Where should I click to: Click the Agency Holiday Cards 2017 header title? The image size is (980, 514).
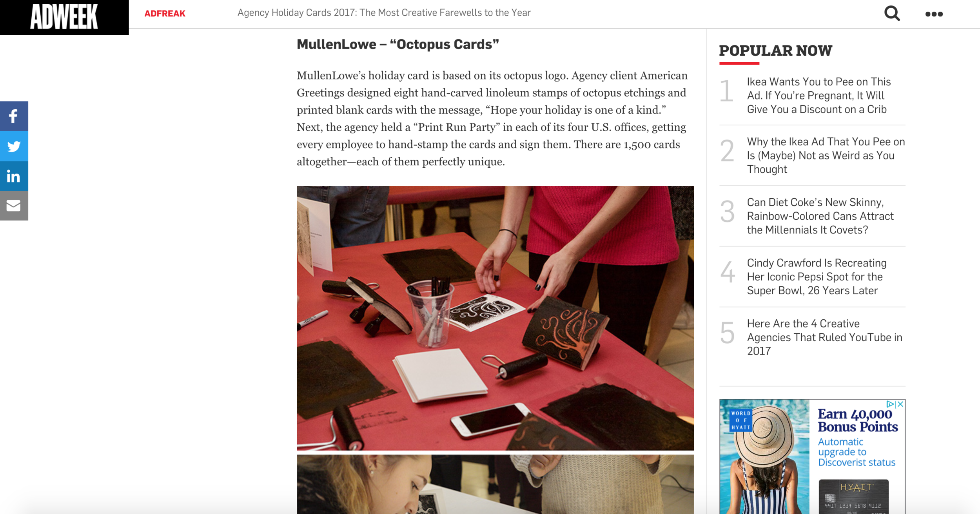(x=384, y=13)
